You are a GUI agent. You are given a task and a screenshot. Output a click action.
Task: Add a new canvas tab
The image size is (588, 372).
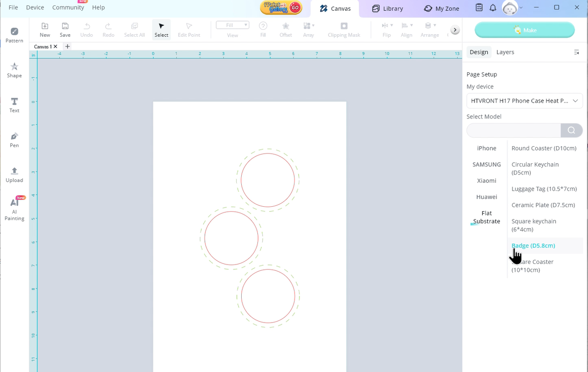click(68, 46)
